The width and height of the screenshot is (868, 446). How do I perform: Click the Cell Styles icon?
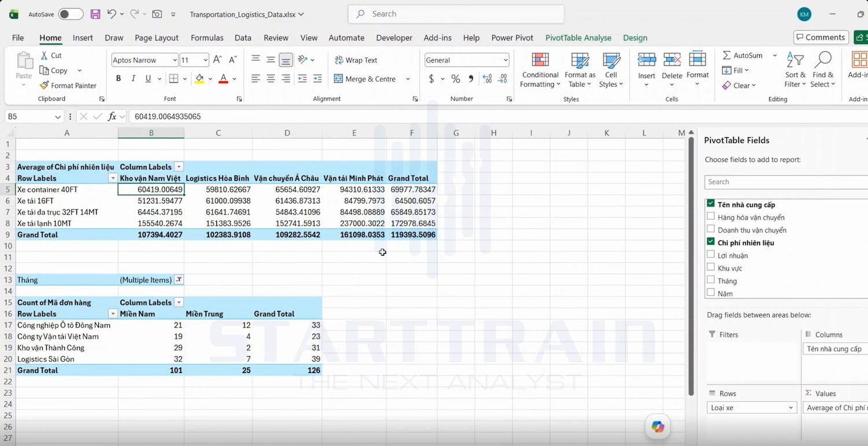tap(611, 60)
